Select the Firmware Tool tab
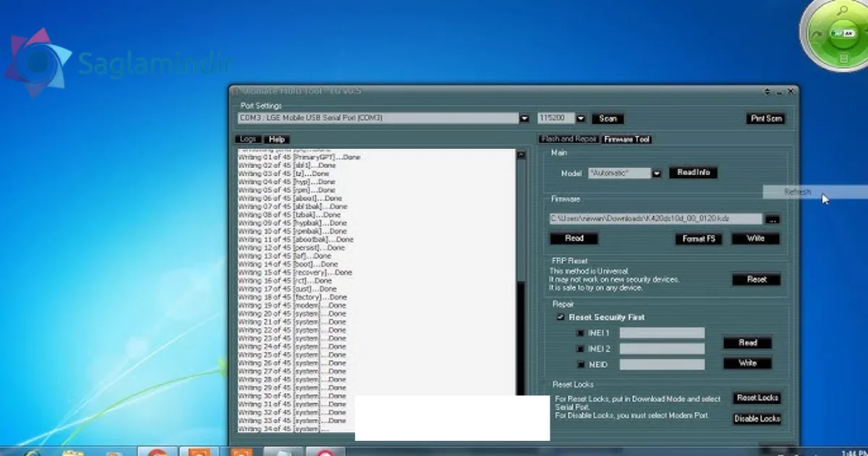The height and width of the screenshot is (456, 868). click(x=626, y=139)
